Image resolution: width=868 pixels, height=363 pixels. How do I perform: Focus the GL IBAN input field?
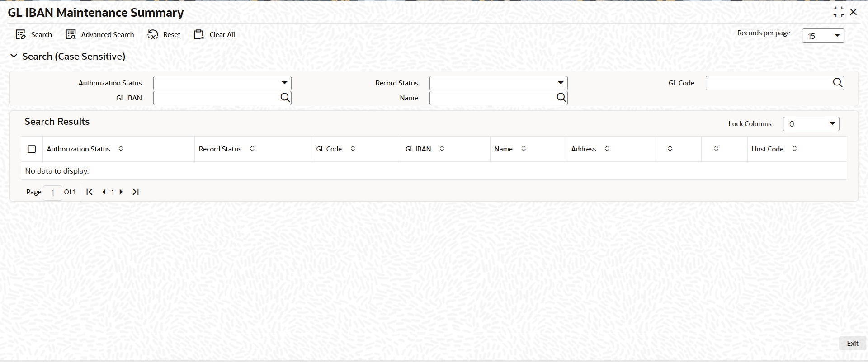217,98
